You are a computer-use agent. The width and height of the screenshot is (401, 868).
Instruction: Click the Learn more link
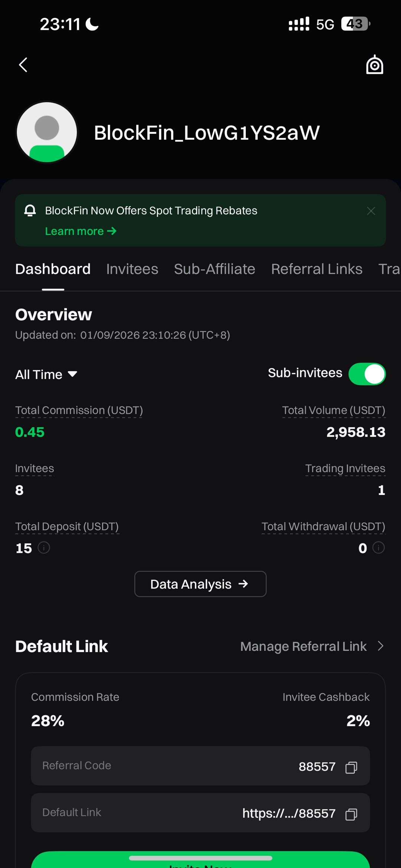tap(81, 231)
